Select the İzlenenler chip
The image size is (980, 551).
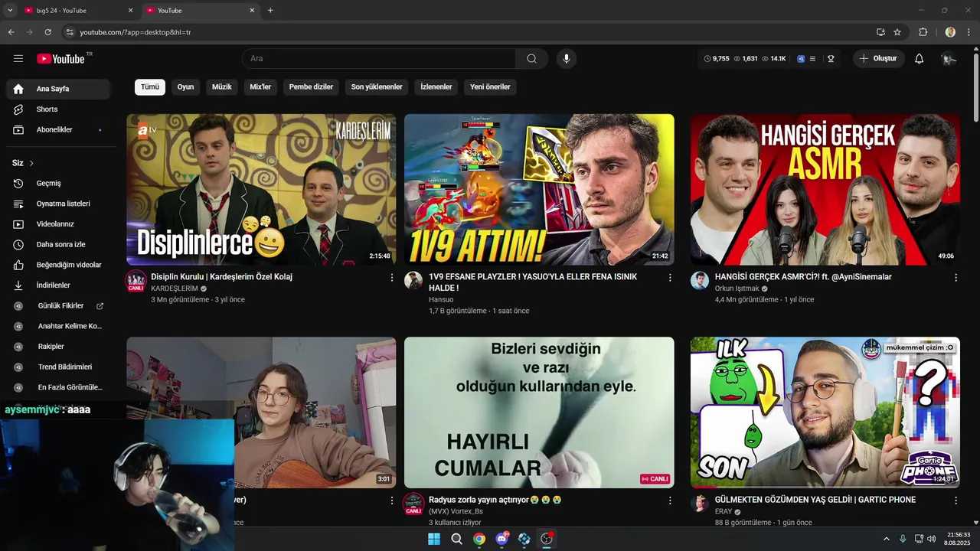pos(436,87)
